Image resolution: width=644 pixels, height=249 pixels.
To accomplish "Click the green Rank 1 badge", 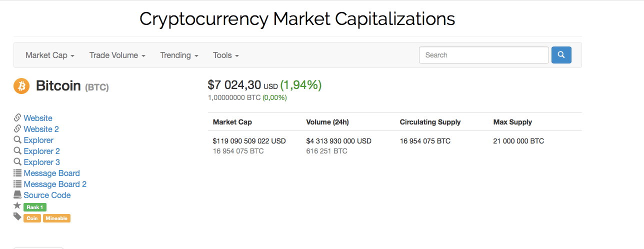I will [35, 207].
